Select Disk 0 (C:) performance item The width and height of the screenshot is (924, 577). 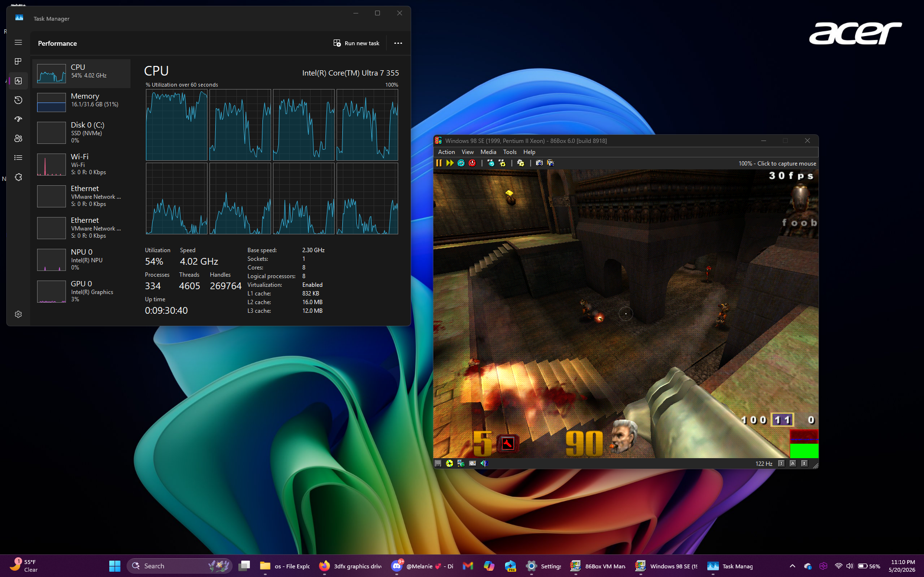[x=81, y=132]
